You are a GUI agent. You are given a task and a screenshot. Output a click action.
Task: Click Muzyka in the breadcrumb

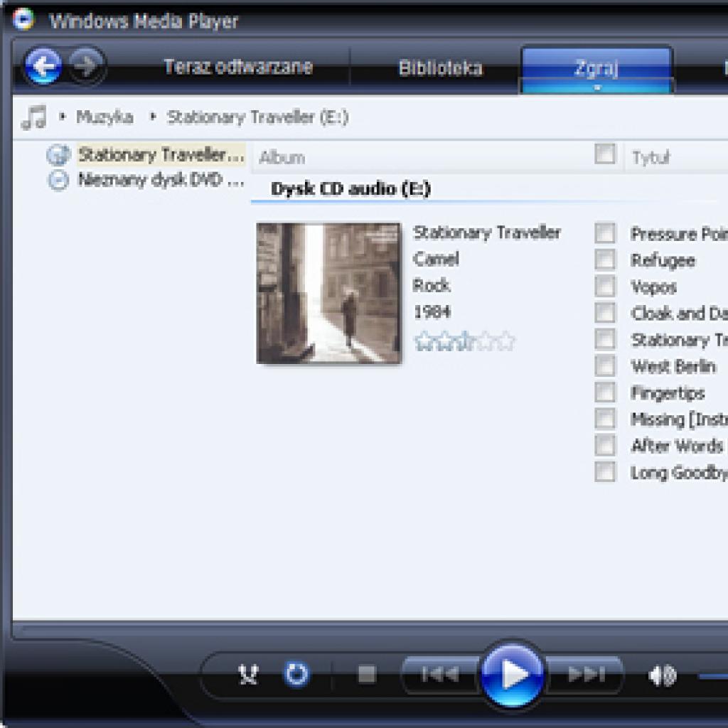tap(105, 117)
